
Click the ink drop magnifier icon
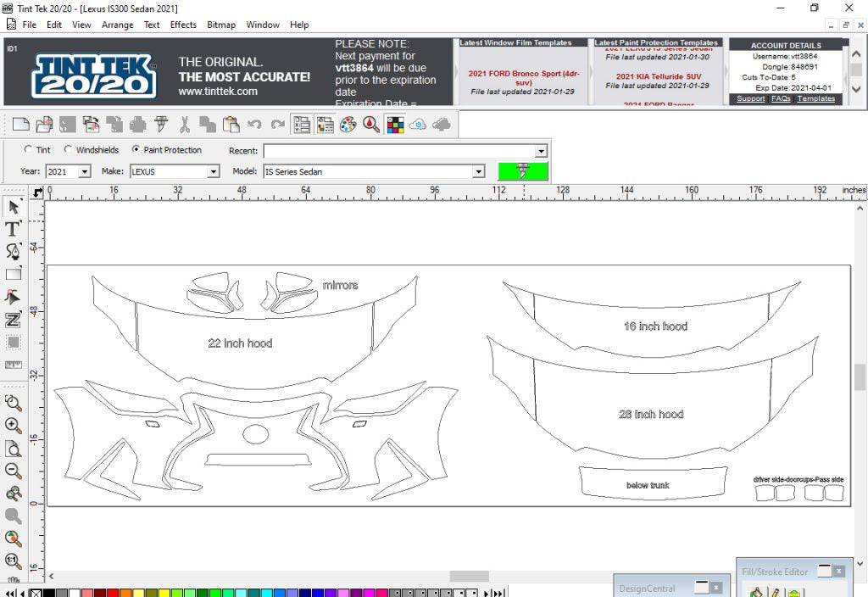point(371,125)
